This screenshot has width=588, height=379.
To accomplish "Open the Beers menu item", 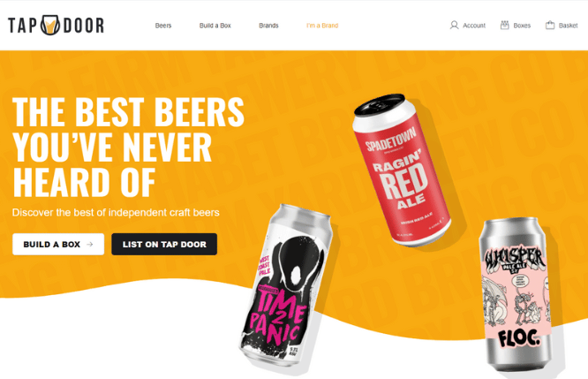I will coord(163,26).
